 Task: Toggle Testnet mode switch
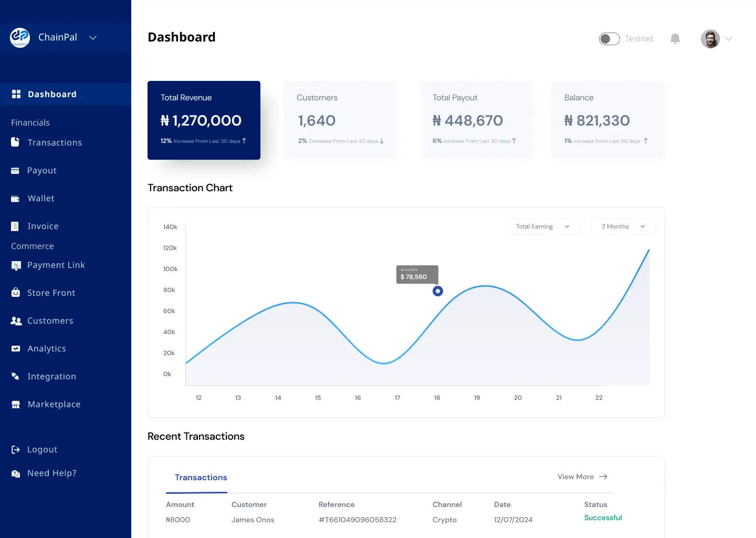click(x=609, y=38)
